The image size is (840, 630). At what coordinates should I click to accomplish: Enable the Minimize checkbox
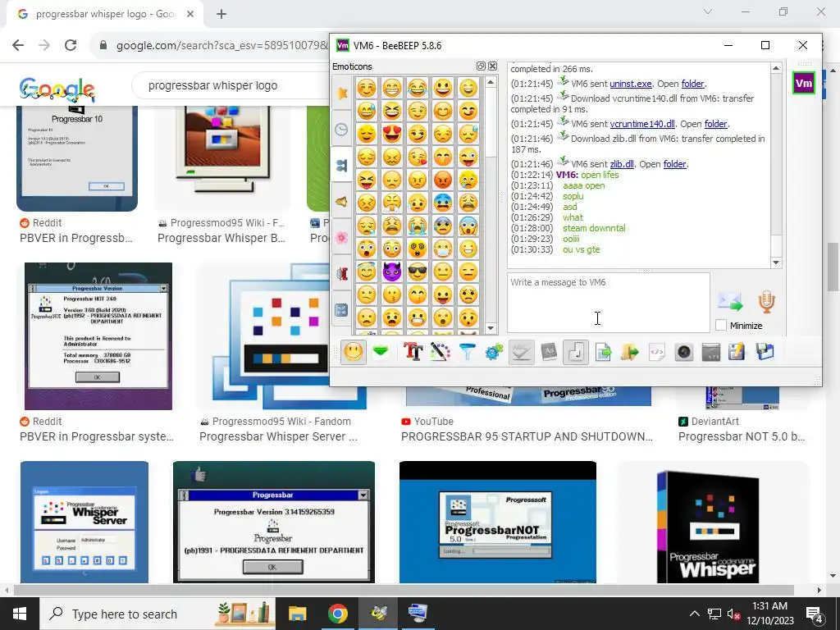pyautogui.click(x=721, y=325)
